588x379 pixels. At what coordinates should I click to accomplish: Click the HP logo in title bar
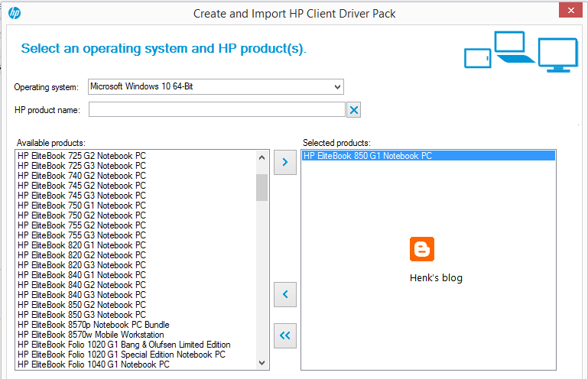point(15,13)
